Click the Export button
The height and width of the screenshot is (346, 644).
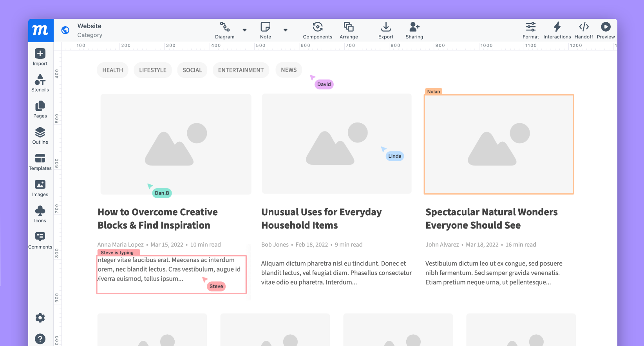point(385,30)
